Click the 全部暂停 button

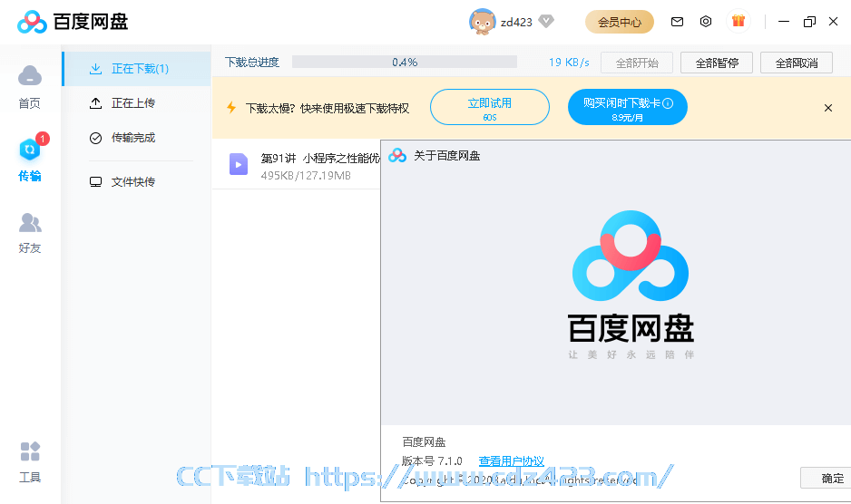[717, 63]
